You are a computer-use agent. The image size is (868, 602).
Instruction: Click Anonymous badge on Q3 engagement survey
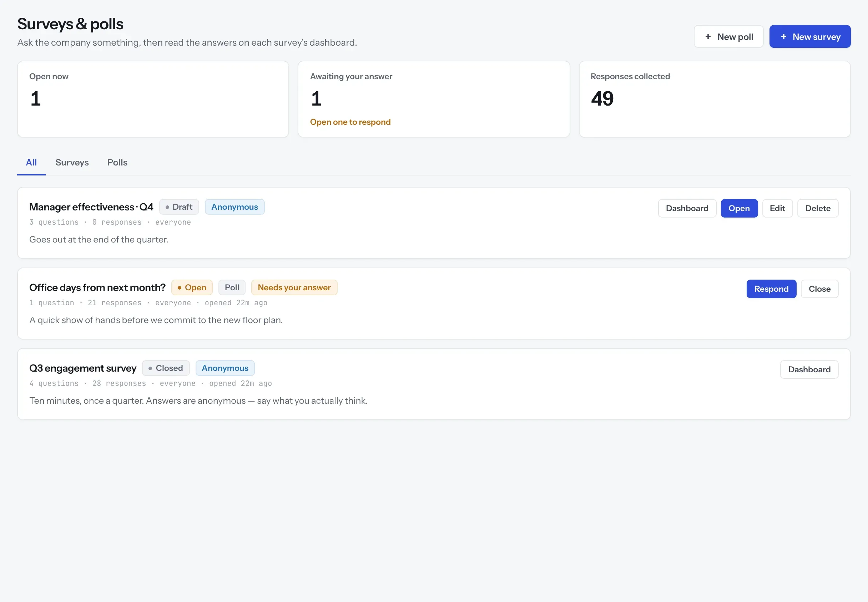225,368
